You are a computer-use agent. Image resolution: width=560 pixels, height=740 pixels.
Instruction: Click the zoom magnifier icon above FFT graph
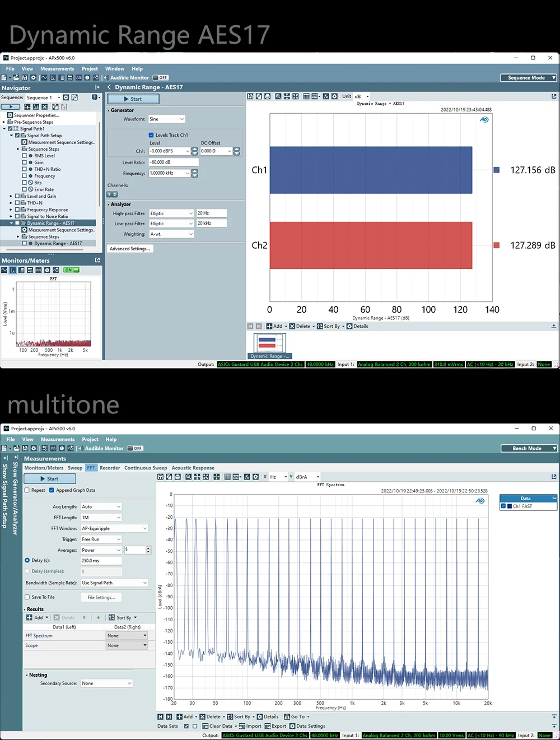pyautogui.click(x=189, y=477)
